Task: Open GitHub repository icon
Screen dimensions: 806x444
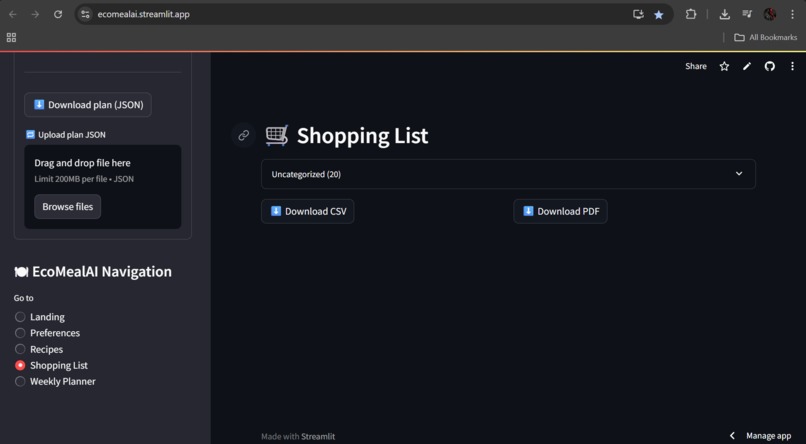Action: (770, 66)
